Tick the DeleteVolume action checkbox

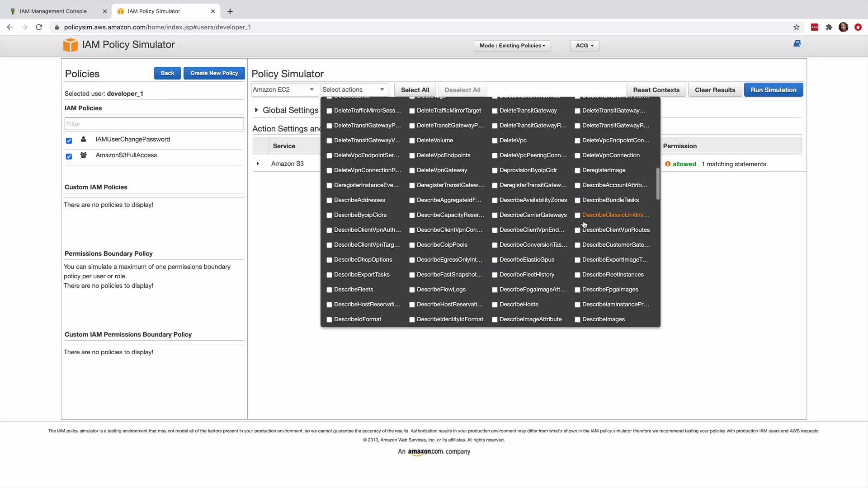[412, 141]
